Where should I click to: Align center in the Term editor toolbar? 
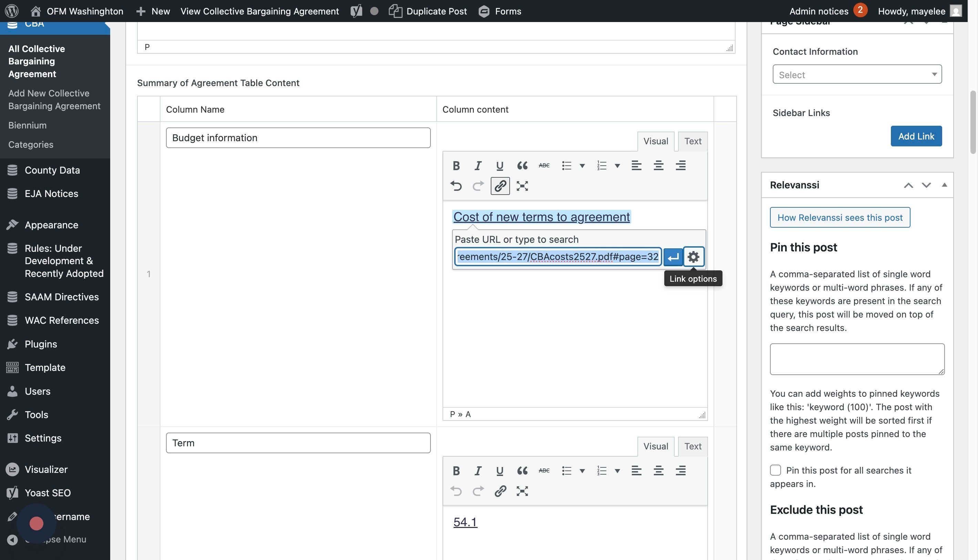658,470
